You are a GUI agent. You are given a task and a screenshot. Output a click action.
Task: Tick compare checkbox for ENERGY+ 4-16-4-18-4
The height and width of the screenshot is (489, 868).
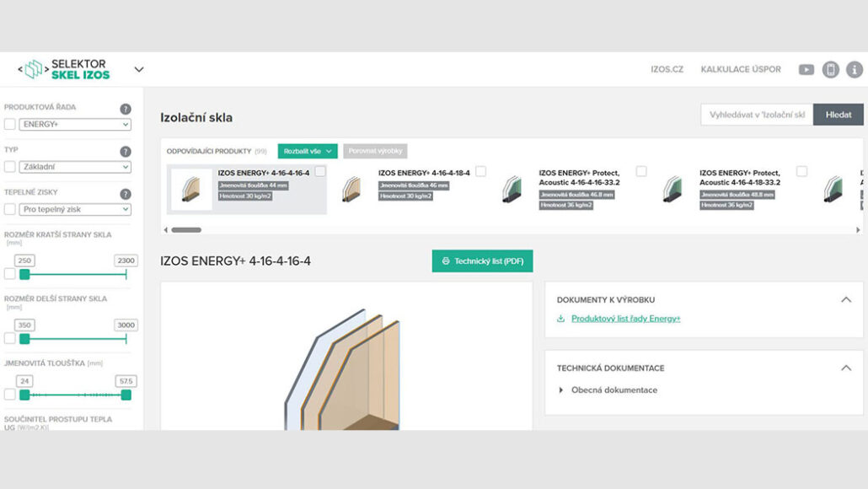(x=480, y=172)
